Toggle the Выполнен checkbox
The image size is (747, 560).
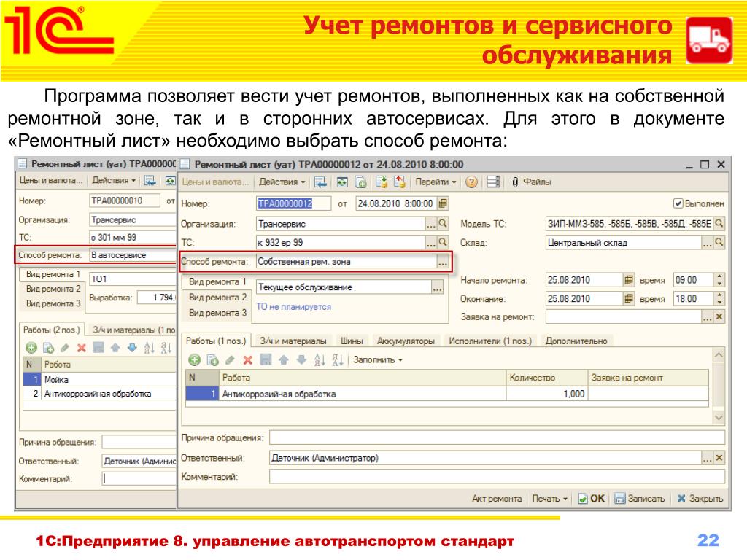tap(678, 204)
